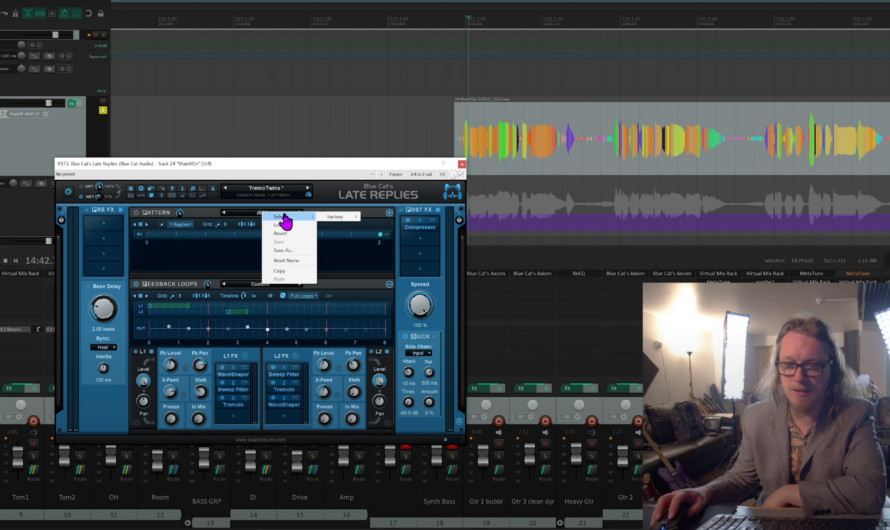Click the REAPER pause transport button
The image size is (890, 530).
click(15, 260)
